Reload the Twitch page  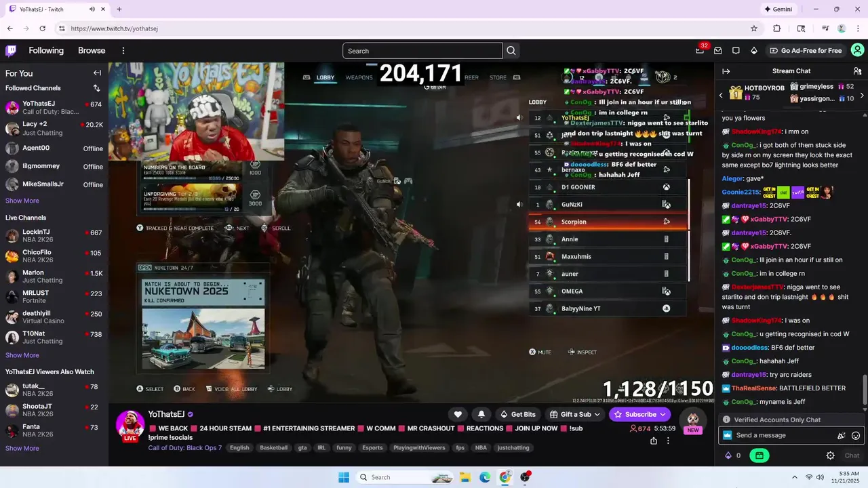pyautogui.click(x=43, y=28)
